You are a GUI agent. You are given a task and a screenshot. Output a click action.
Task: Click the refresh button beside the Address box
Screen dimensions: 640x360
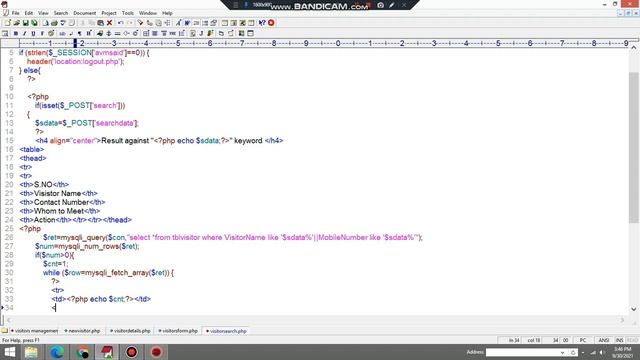[x=573, y=352]
